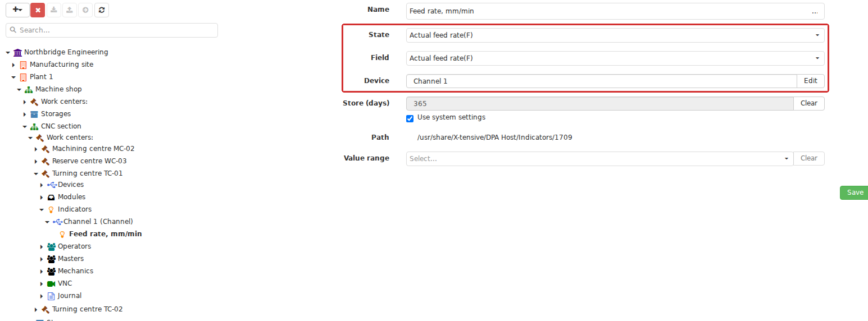Click the red delete button
This screenshot has height=321, width=868.
[38, 10]
